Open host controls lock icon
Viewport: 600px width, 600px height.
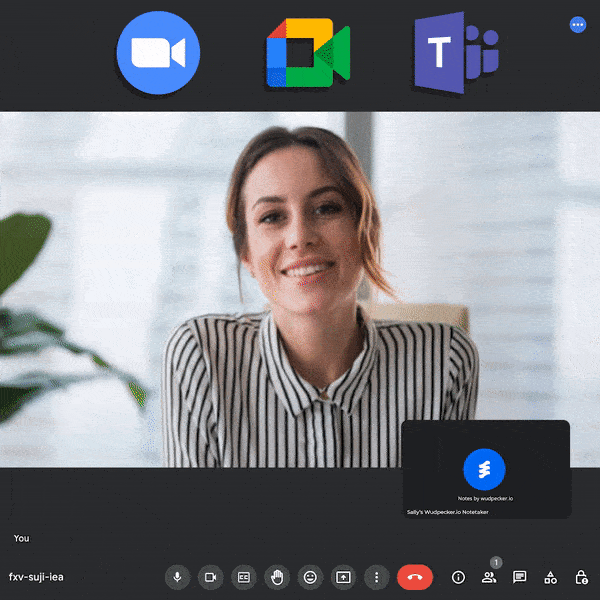581,577
